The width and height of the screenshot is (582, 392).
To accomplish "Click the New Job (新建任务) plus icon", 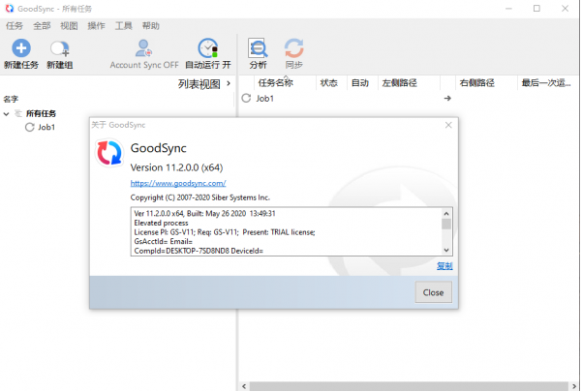I will tap(21, 48).
